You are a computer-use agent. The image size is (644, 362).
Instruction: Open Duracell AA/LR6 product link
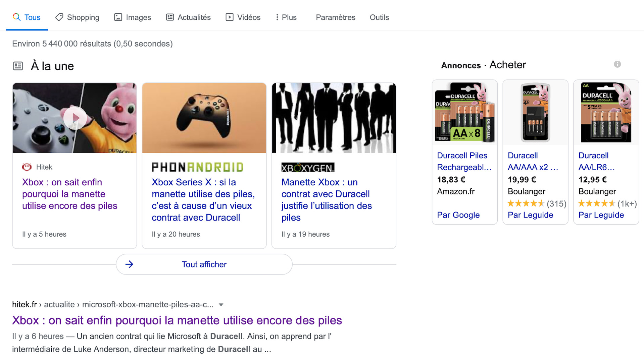pyautogui.click(x=596, y=161)
